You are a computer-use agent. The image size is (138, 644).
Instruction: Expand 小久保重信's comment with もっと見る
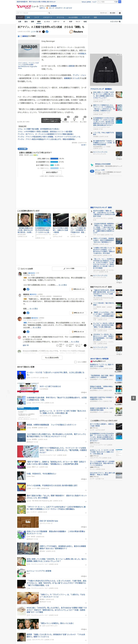[37, 327]
